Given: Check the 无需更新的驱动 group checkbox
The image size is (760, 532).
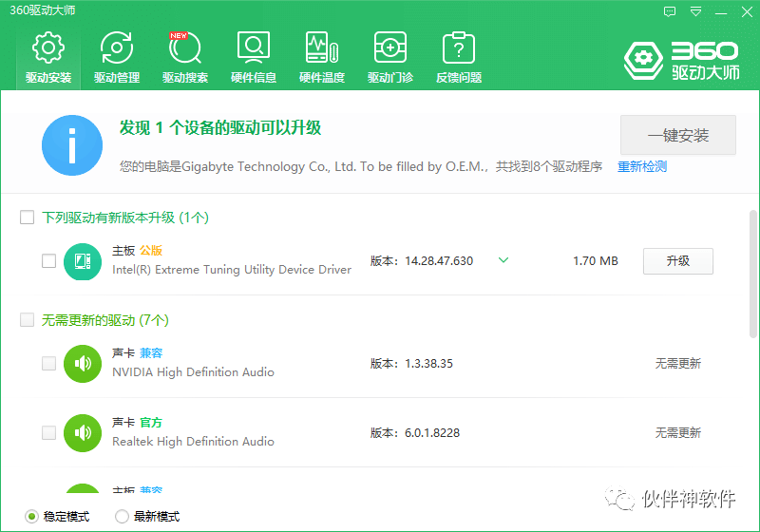Looking at the screenshot, I should point(28,320).
